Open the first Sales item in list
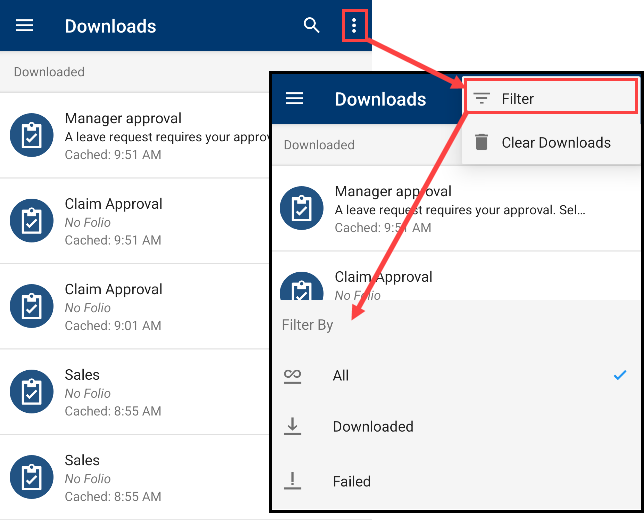This screenshot has width=644, height=520. (135, 392)
